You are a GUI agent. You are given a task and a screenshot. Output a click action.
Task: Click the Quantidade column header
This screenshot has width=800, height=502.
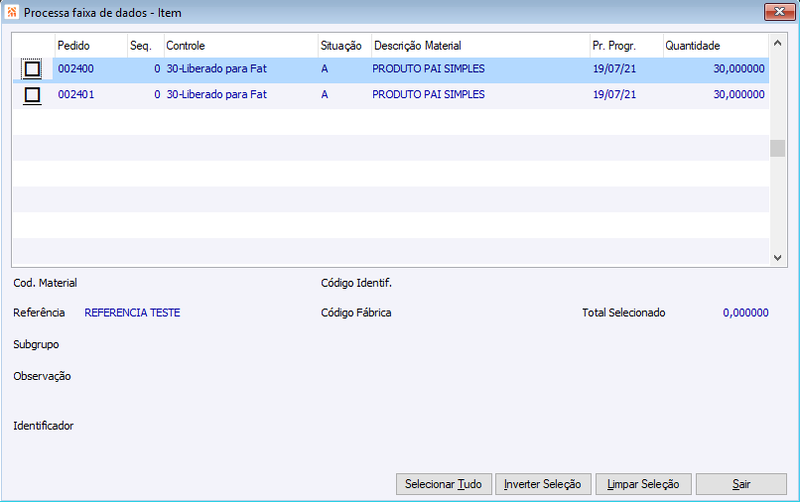pos(715,46)
